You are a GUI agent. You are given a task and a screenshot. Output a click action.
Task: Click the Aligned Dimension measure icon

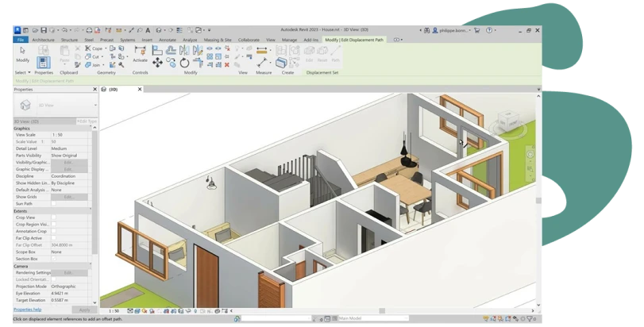(x=261, y=51)
